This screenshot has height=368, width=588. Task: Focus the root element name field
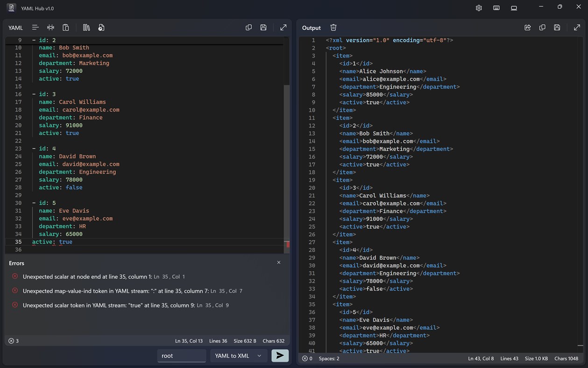[x=181, y=355]
